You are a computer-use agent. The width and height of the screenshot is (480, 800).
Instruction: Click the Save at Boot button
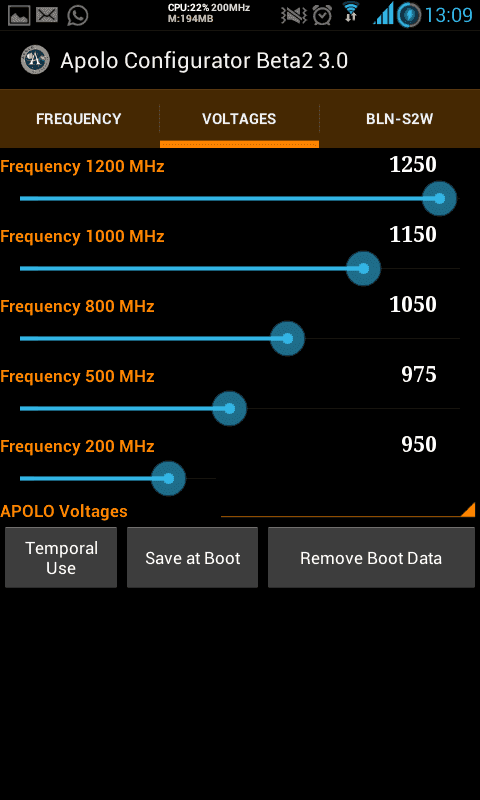pos(192,558)
